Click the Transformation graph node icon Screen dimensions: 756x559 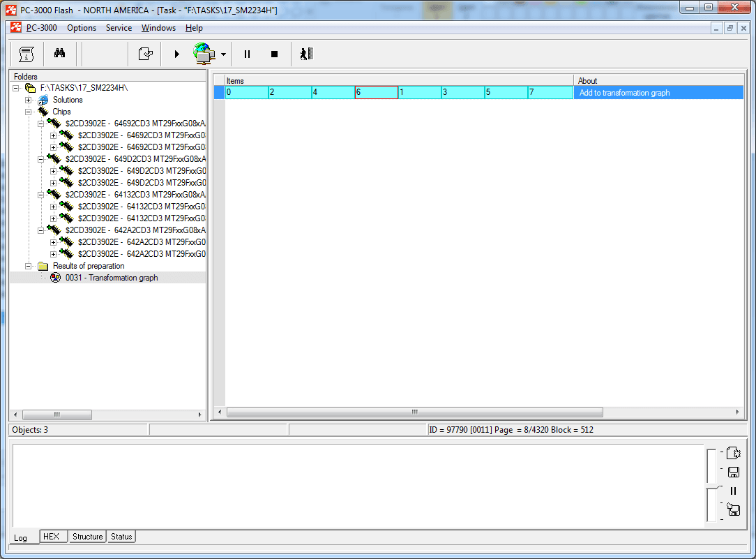(56, 278)
